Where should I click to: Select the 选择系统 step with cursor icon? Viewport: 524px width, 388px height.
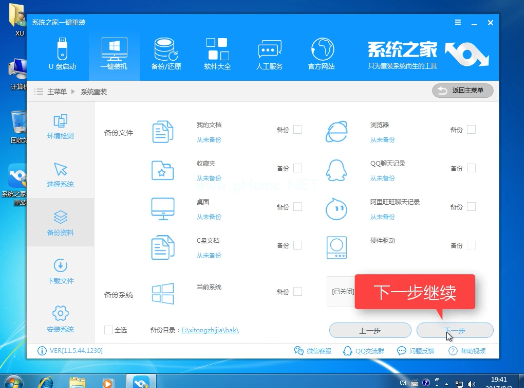pyautogui.click(x=60, y=175)
